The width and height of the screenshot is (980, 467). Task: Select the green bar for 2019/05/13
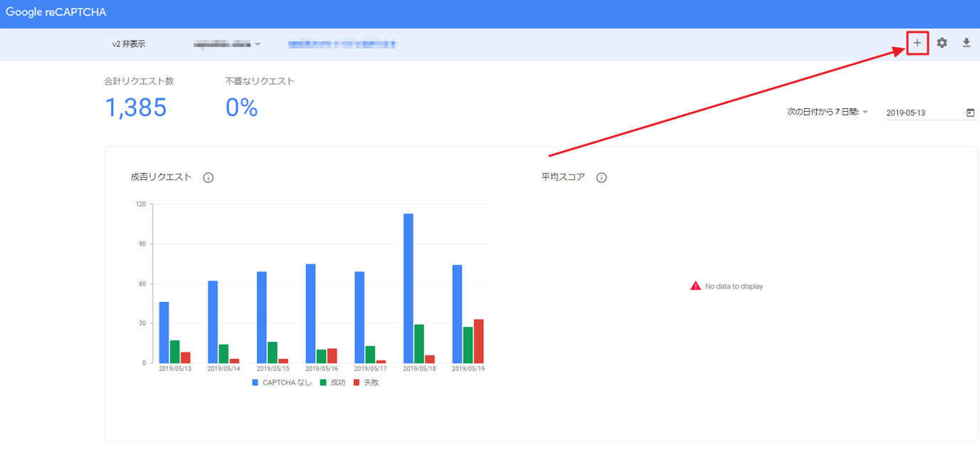coord(174,352)
